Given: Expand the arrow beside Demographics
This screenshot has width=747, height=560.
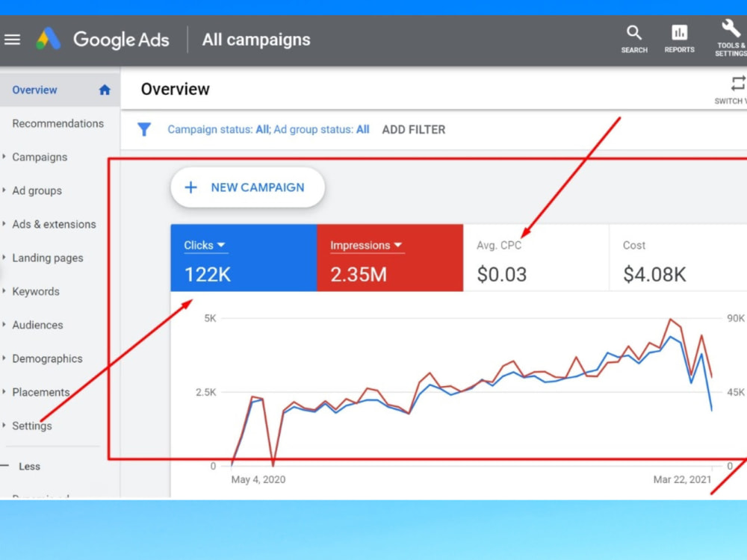Looking at the screenshot, I should [4, 358].
